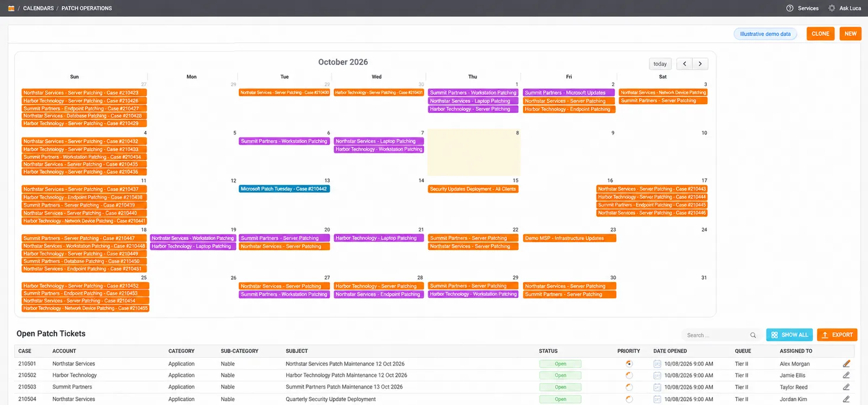Select the highlighted Thursday 8 cell

tap(474, 152)
